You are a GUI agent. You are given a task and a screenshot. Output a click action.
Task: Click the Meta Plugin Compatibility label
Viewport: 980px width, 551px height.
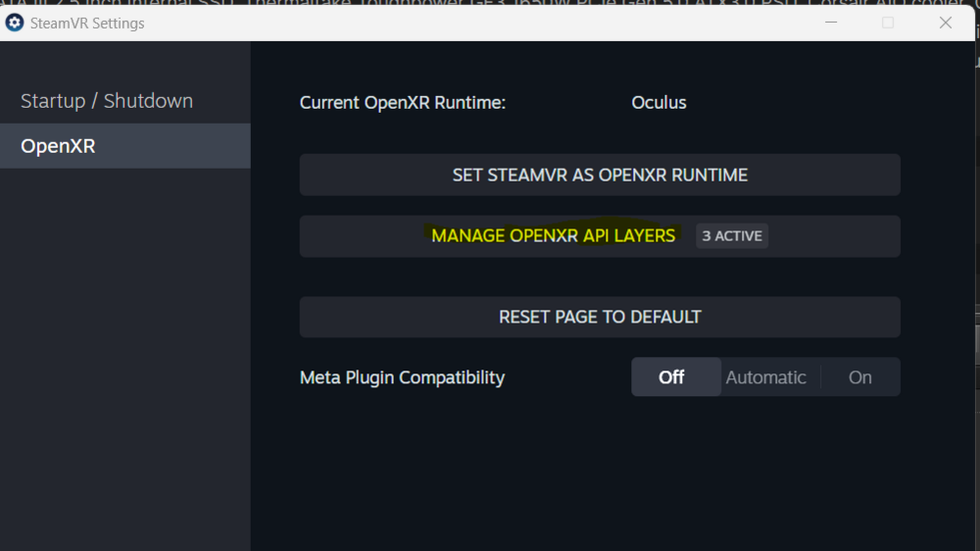point(402,377)
